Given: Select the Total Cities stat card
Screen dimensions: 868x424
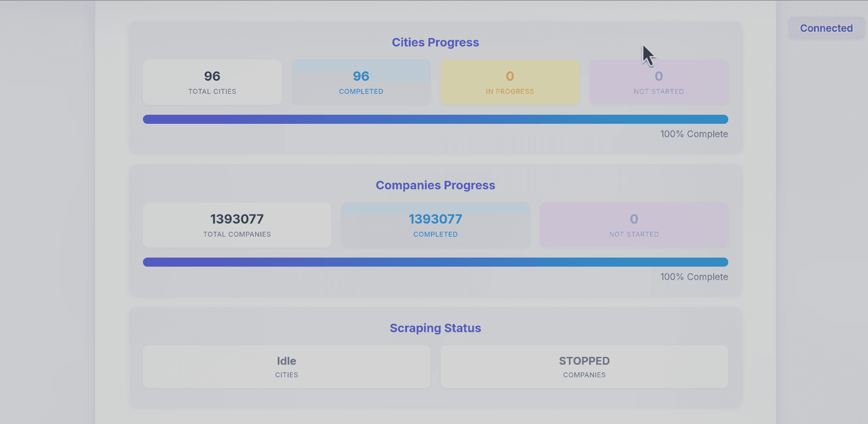Looking at the screenshot, I should coord(211,82).
